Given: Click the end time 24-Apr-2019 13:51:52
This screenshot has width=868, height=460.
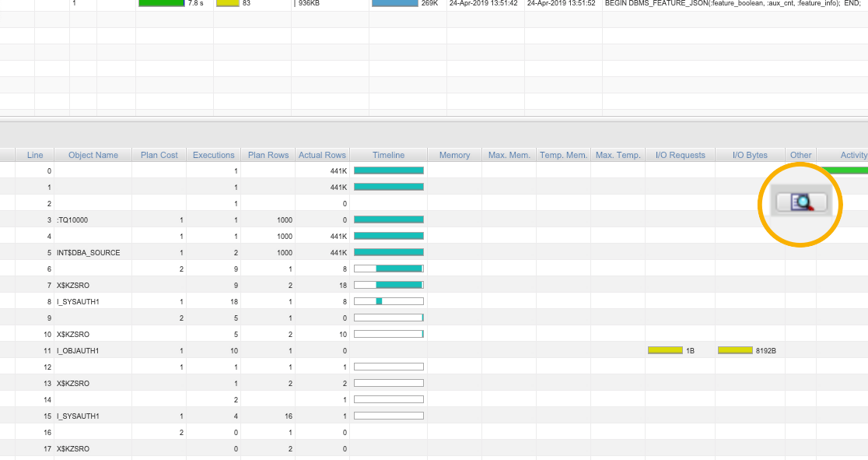Looking at the screenshot, I should [x=562, y=3].
